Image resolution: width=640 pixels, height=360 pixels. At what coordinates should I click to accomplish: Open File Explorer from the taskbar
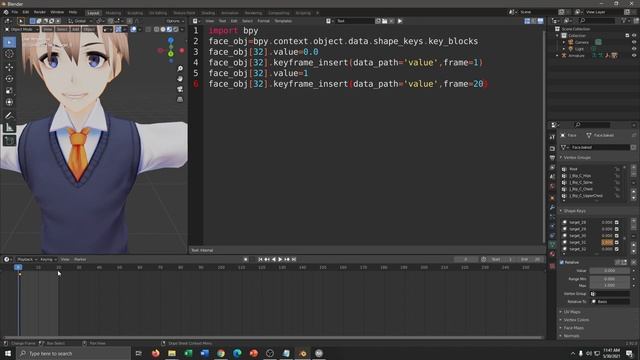[172, 353]
